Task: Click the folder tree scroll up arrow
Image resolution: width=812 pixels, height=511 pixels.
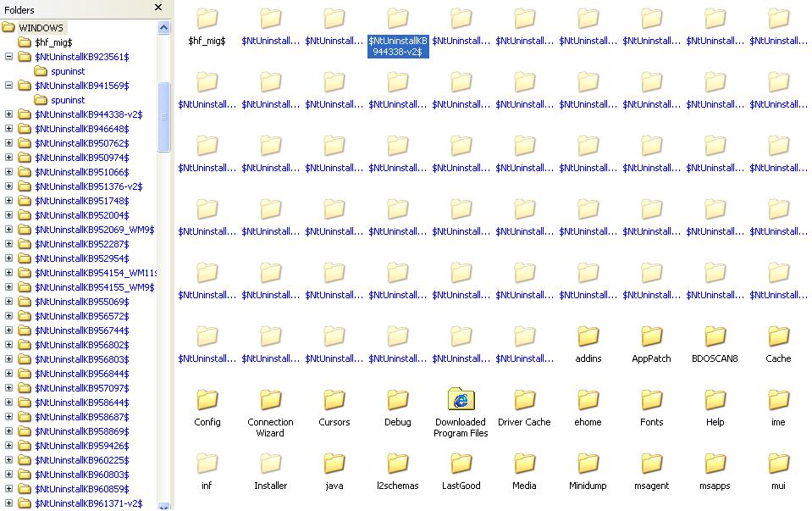Action: (163, 27)
